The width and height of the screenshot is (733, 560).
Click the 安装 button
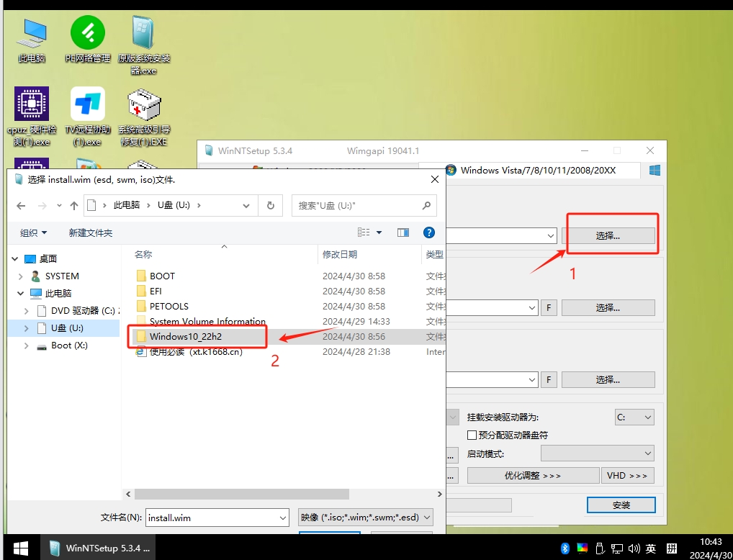621,505
